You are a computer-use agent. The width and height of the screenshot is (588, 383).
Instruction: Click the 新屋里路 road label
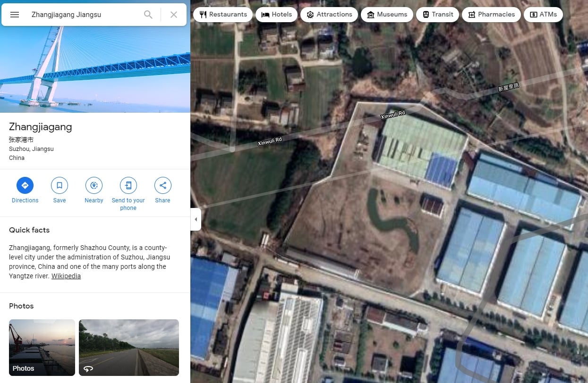(509, 87)
